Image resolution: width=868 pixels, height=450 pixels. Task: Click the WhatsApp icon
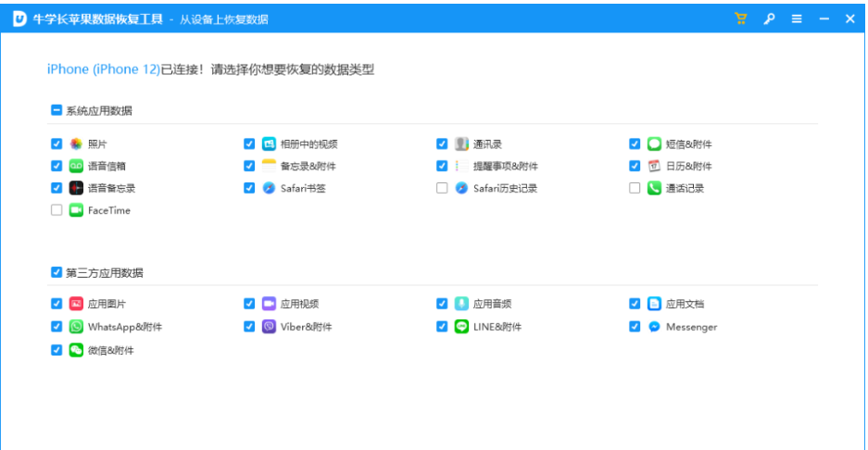click(x=76, y=327)
